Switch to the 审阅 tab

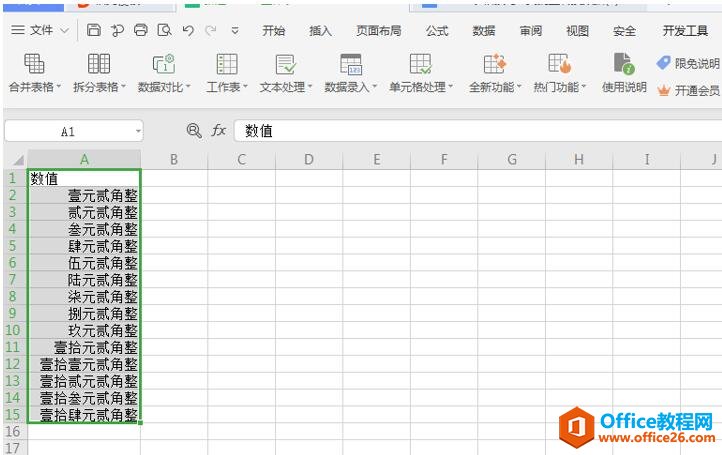tap(531, 31)
